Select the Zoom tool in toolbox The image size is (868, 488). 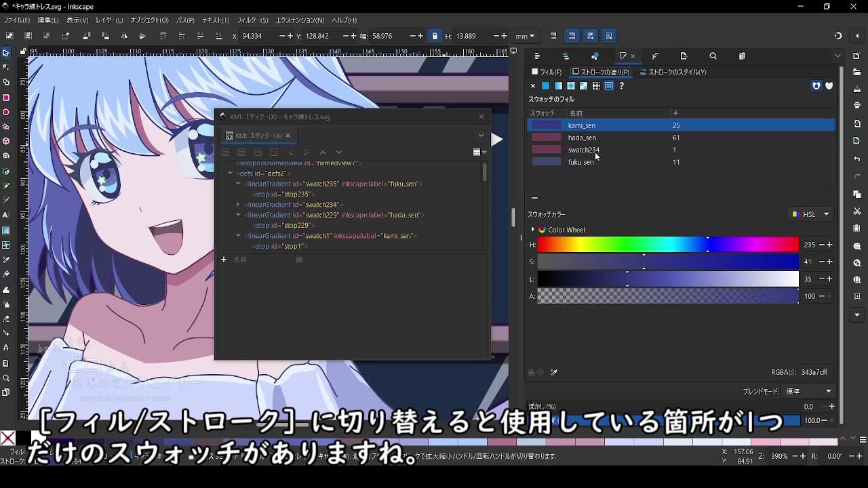(x=6, y=378)
